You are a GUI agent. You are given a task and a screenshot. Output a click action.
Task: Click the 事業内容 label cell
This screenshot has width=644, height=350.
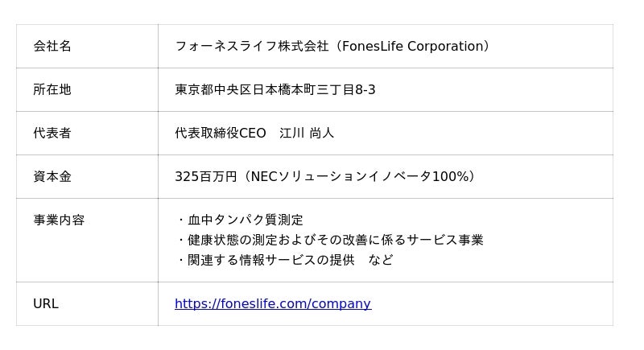59,220
